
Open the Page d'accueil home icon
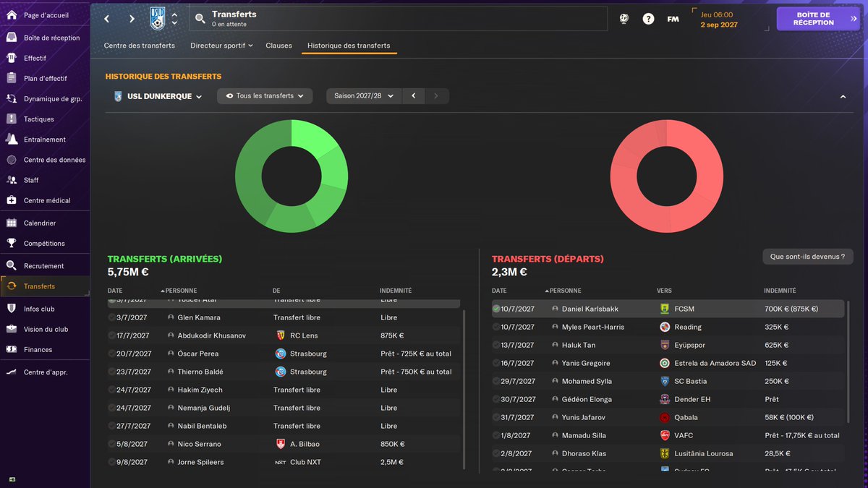tap(12, 14)
